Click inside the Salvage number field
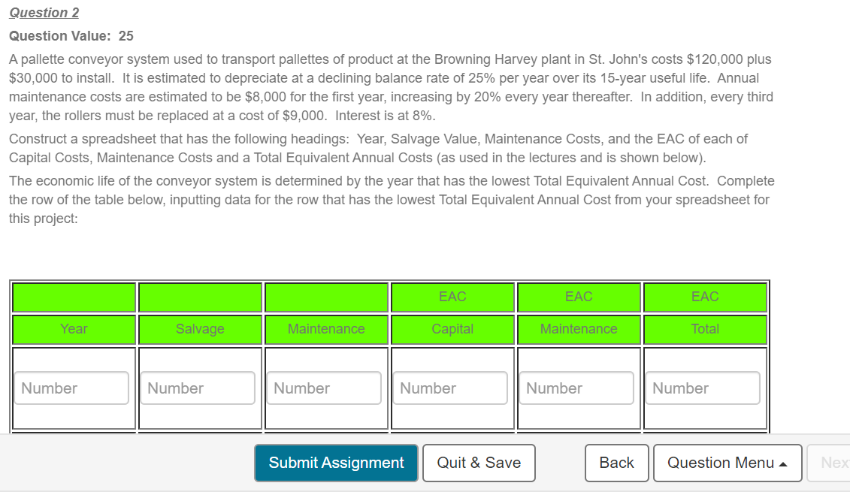This screenshot has width=850, height=504. 198,388
